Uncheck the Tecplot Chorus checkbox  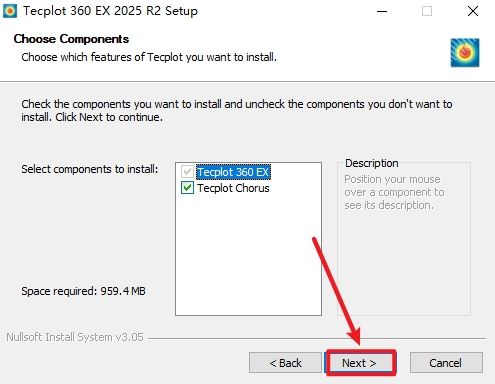(x=187, y=188)
